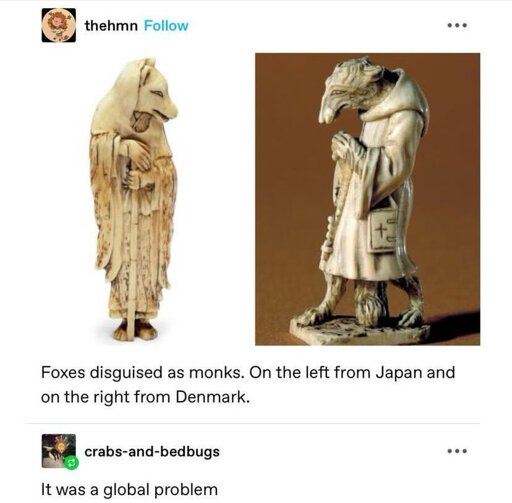View the Japanese fox monk image

(134, 199)
